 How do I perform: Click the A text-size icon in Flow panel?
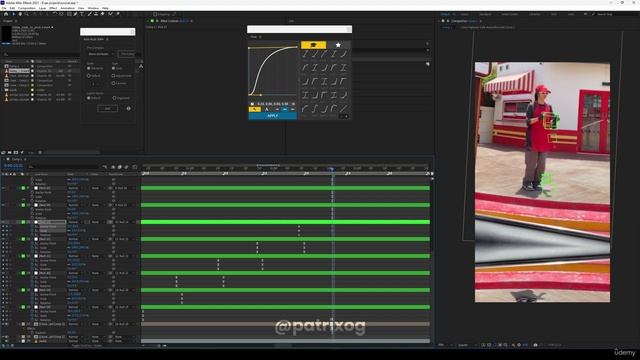(267, 109)
